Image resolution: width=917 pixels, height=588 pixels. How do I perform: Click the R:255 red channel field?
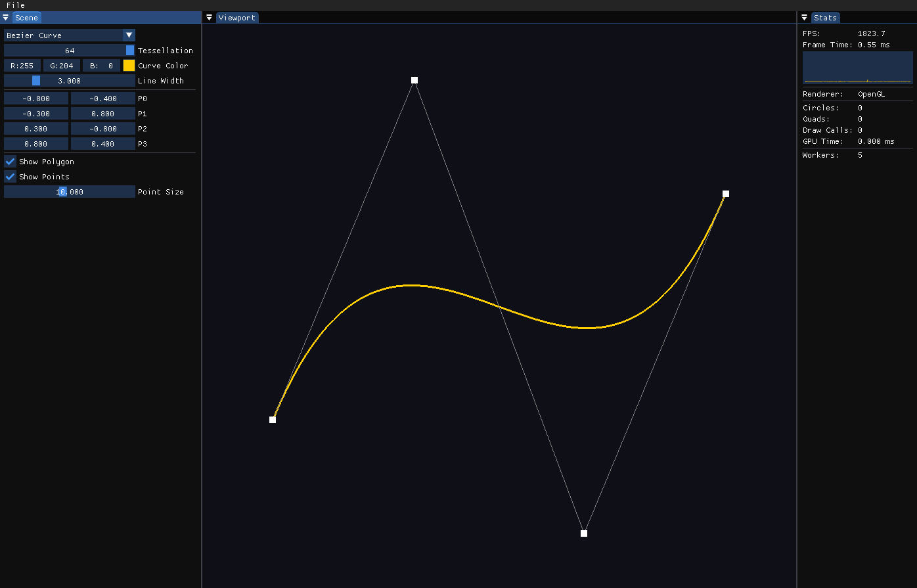coord(22,66)
